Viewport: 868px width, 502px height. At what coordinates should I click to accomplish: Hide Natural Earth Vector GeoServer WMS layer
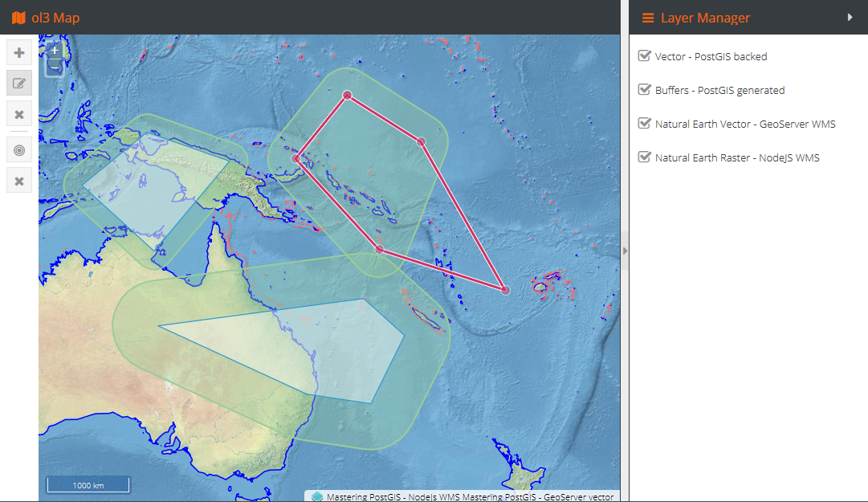pyautogui.click(x=643, y=124)
